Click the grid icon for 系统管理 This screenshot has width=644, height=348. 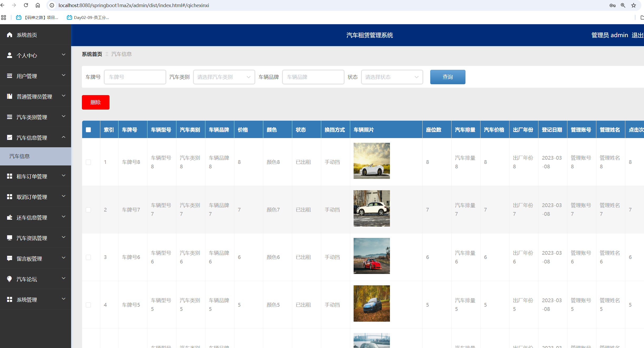pos(9,300)
